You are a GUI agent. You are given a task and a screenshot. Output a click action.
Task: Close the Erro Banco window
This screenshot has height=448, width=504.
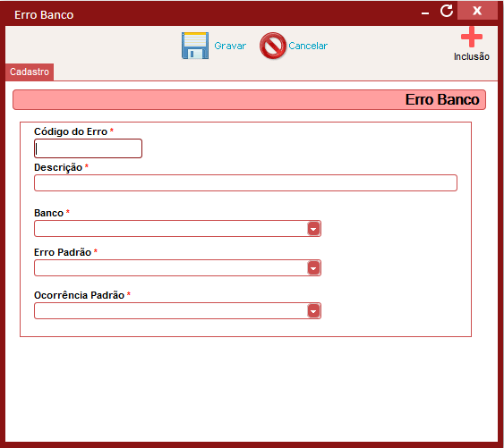pyautogui.click(x=477, y=11)
